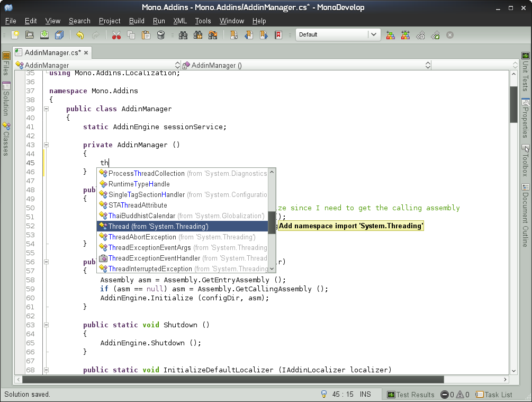Collapse the AddinManager class fold marker
This screenshot has width=532, height=402.
pyautogui.click(x=46, y=109)
